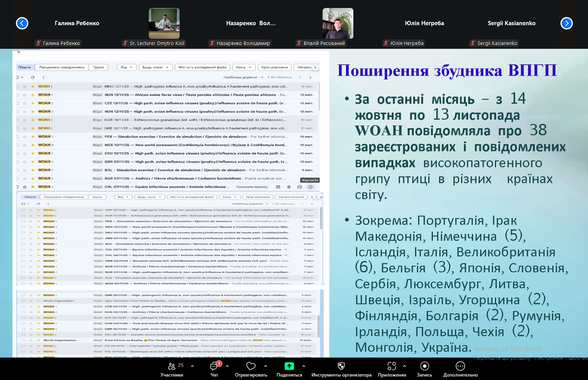Click the Отреагировать heart reaction icon
The image size is (588, 380).
251,366
